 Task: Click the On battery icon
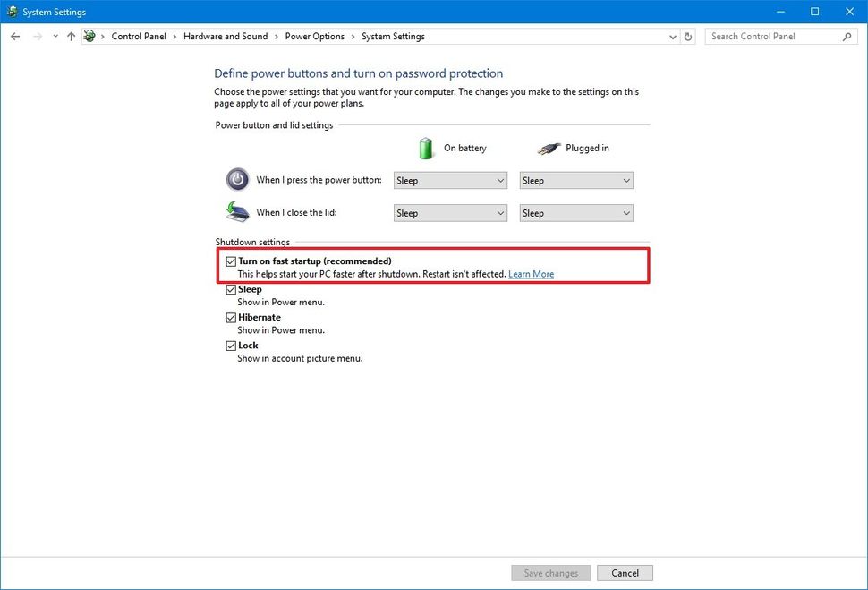(x=426, y=147)
